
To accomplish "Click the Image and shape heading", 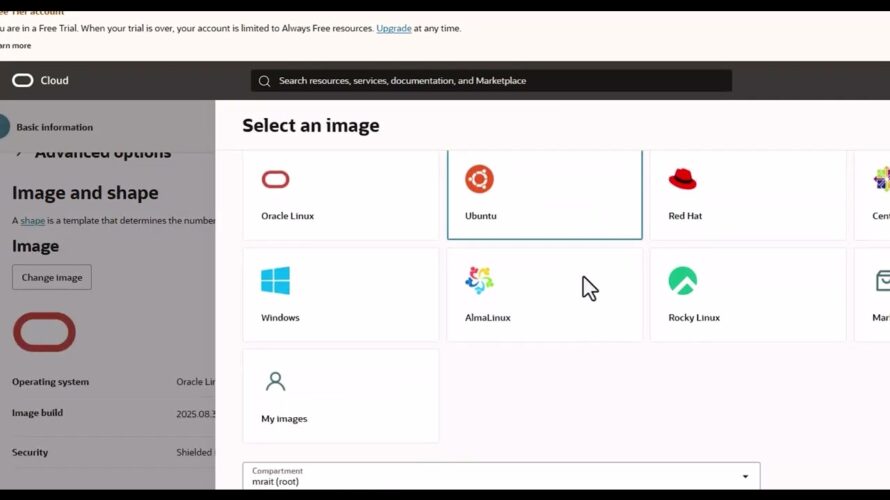I will [85, 193].
